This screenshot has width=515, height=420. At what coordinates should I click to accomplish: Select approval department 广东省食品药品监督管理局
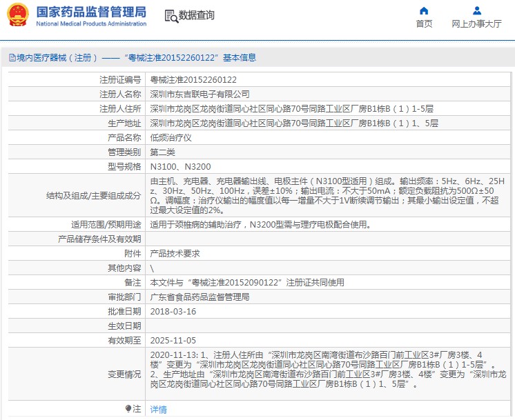[x=200, y=297]
